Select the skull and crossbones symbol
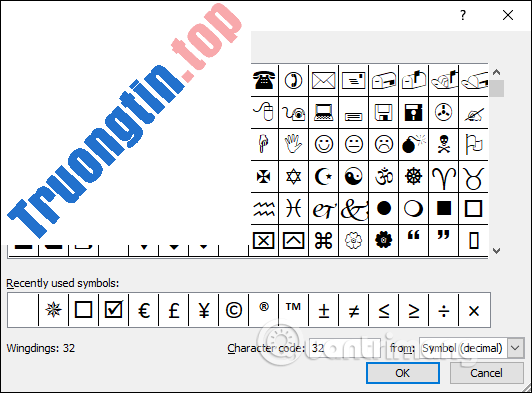532x393 pixels. pos(443,144)
